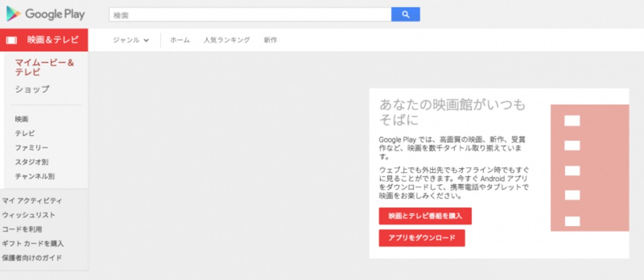Browse by スタジオ別
The height and width of the screenshot is (280, 644).
point(32,162)
